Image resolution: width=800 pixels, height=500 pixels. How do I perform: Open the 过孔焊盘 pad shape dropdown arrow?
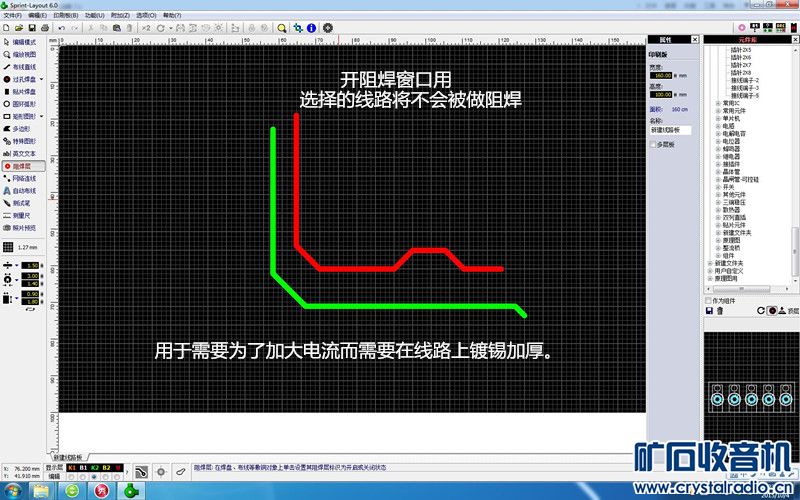pyautogui.click(x=41, y=79)
